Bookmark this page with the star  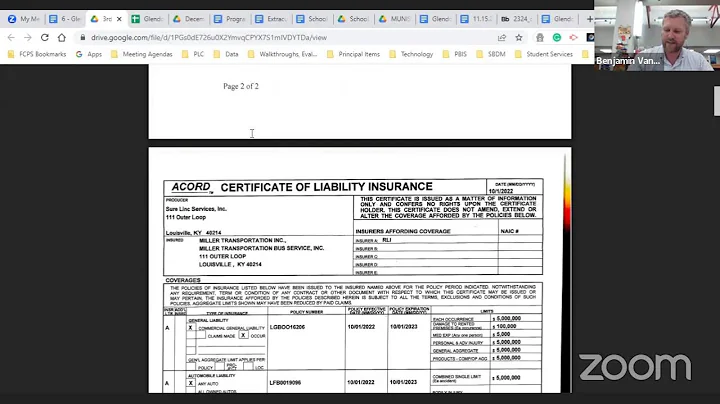(x=519, y=38)
